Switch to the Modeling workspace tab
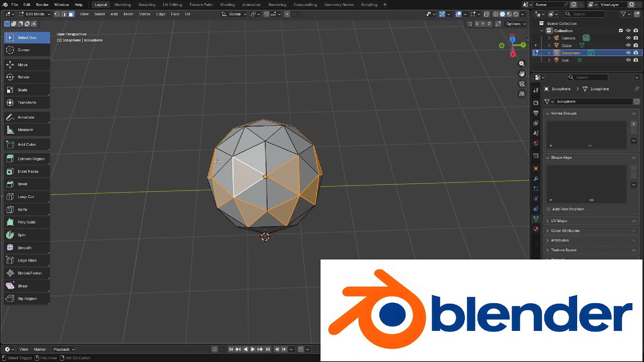Screen dimensions: 644x362 (122, 5)
